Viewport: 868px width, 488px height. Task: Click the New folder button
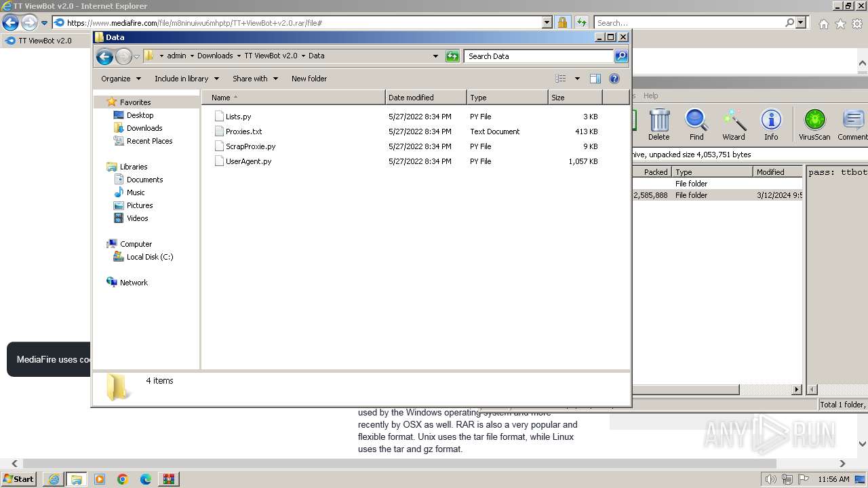309,79
